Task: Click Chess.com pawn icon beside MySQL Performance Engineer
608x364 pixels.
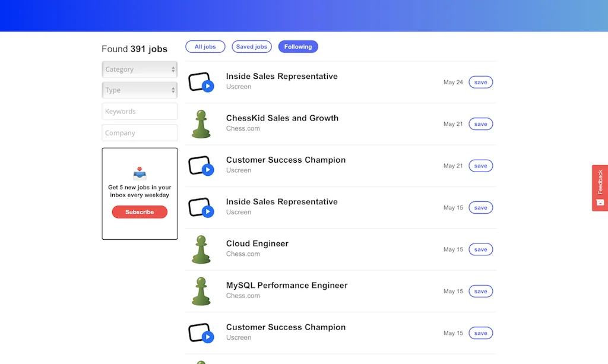Action: pyautogui.click(x=201, y=292)
